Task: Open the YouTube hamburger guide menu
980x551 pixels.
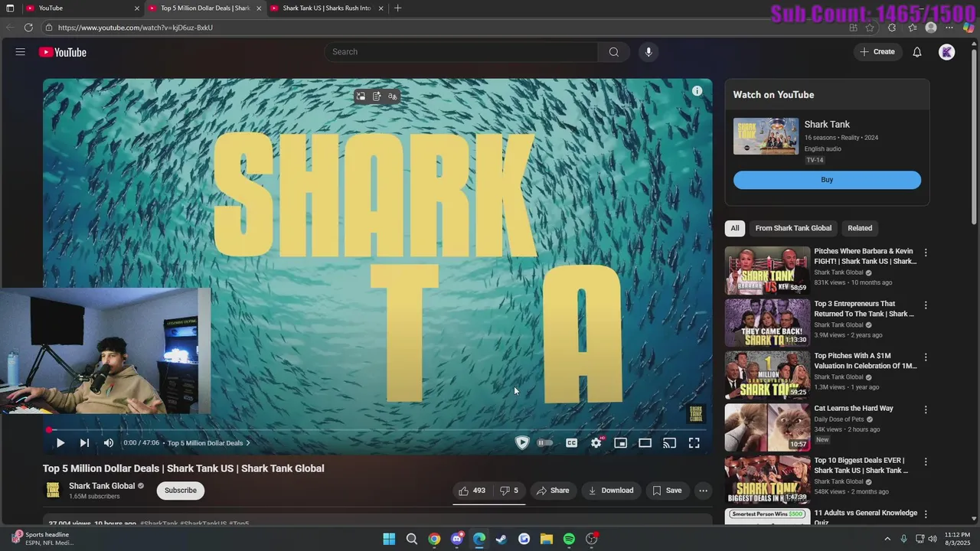Action: (x=21, y=52)
